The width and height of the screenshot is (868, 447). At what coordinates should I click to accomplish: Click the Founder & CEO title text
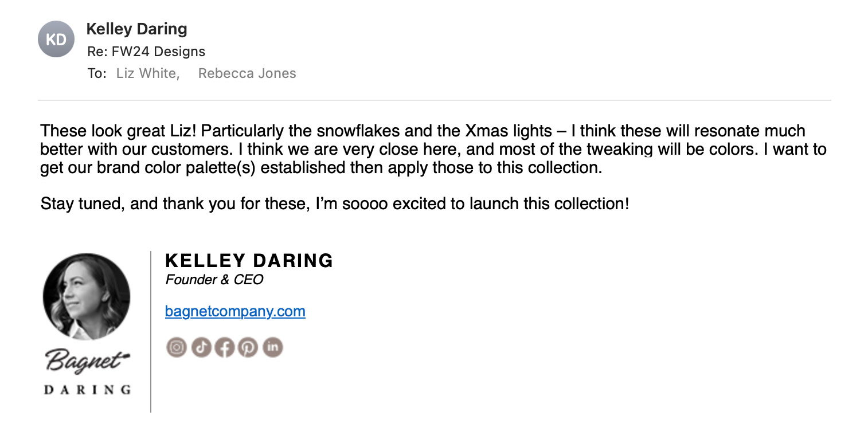coord(214,280)
